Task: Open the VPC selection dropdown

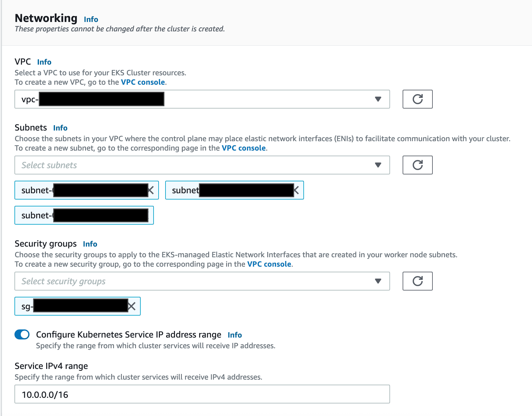Action: coord(202,99)
